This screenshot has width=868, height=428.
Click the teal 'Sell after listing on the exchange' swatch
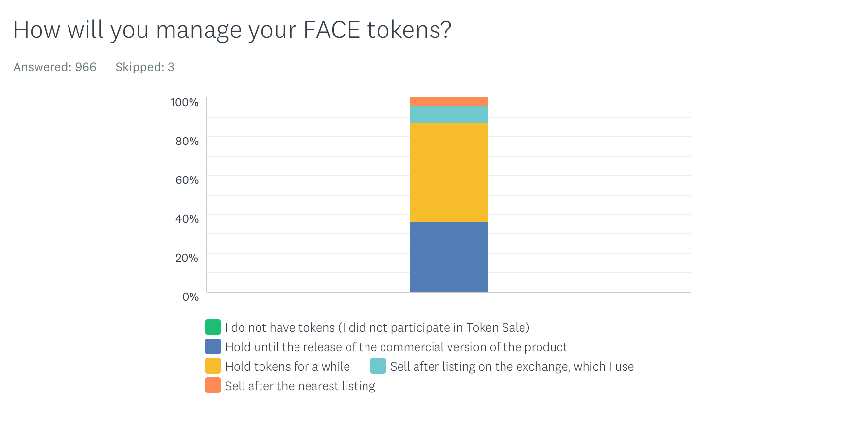pyautogui.click(x=378, y=366)
